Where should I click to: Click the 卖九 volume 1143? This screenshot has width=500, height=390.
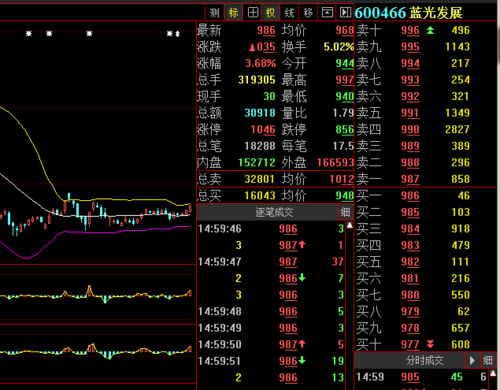tap(457, 47)
